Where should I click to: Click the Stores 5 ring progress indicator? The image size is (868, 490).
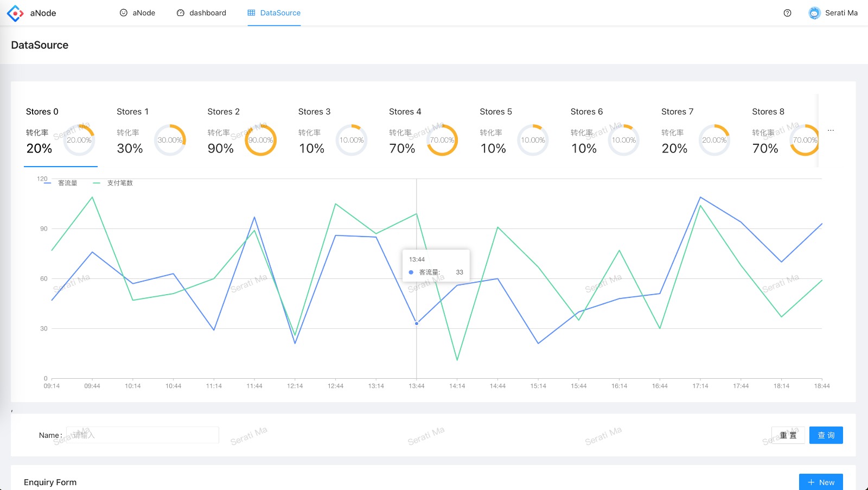[x=533, y=140]
